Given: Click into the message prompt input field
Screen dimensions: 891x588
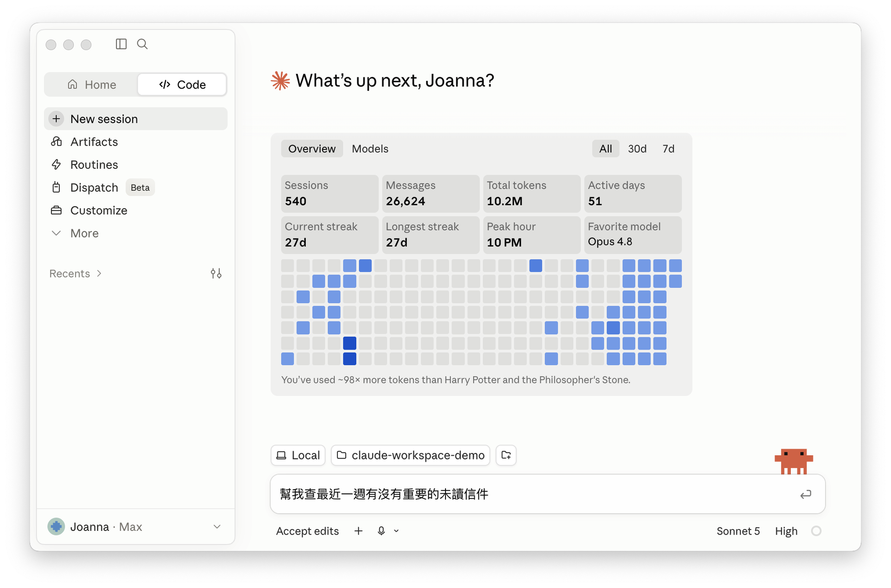Looking at the screenshot, I should [x=548, y=494].
